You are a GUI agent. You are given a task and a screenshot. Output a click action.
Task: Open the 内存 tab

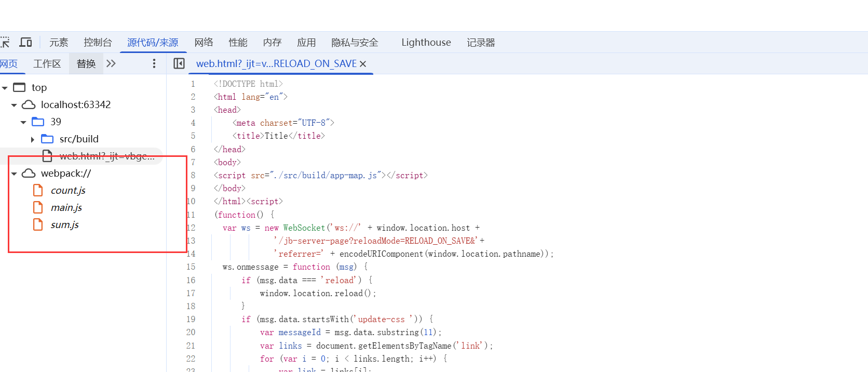click(x=272, y=42)
